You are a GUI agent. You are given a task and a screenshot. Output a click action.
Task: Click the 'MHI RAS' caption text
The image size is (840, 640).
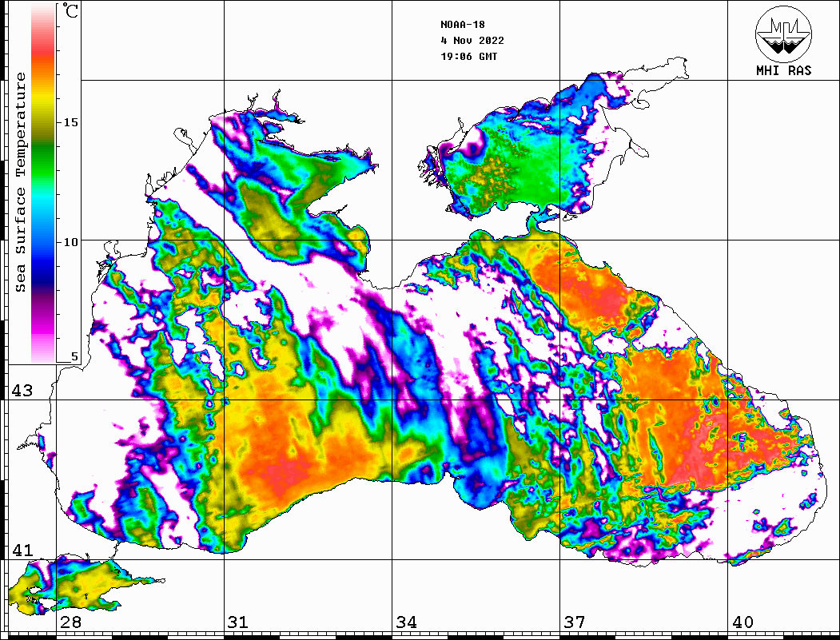point(784,70)
